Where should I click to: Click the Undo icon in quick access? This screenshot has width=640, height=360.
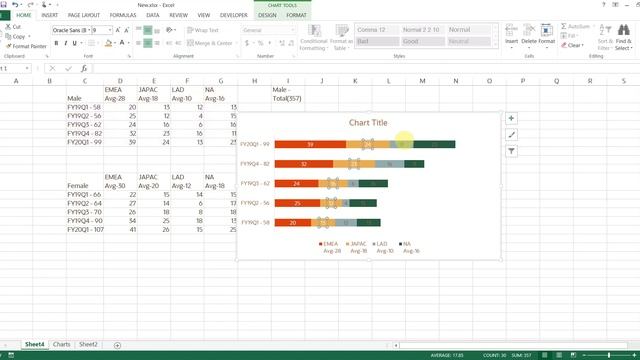point(15,5)
